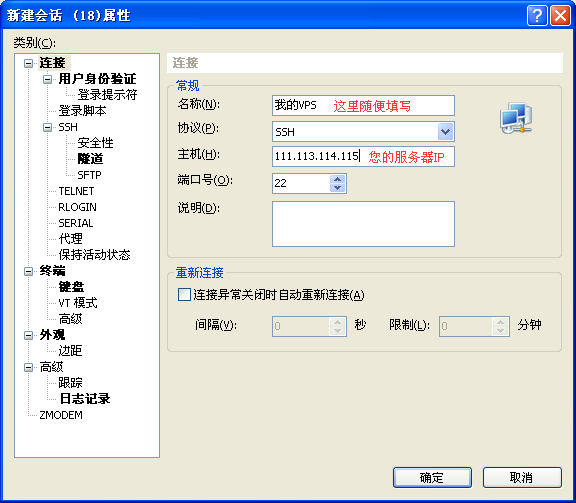Click the network computers session icon
The image size is (576, 503).
tap(516, 118)
